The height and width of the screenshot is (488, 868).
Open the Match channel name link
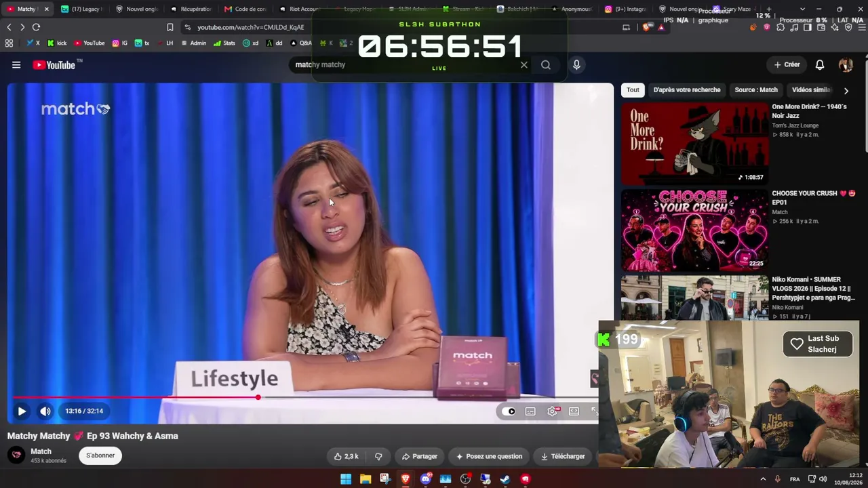pos(41,451)
